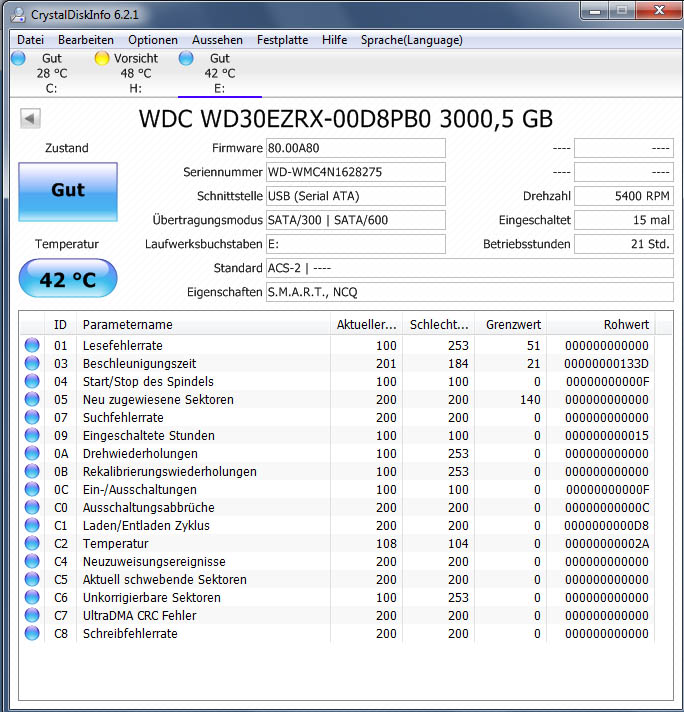
Task: Click the status orb beside Temperatur attribute
Action: [32, 543]
